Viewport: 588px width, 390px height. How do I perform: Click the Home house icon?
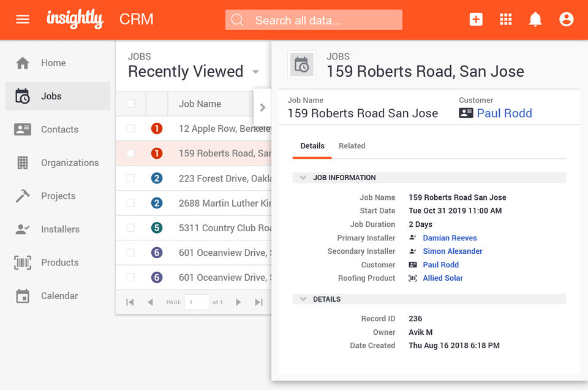pos(23,63)
